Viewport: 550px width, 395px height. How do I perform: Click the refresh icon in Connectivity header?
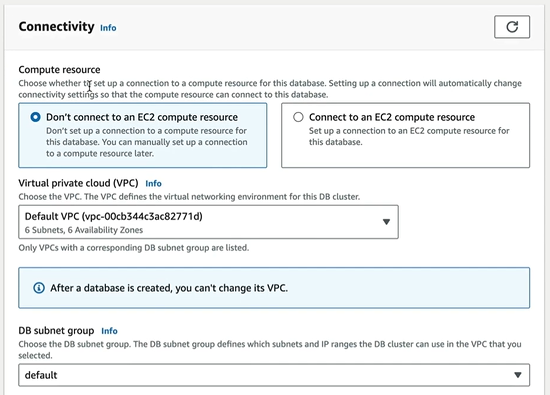512,27
